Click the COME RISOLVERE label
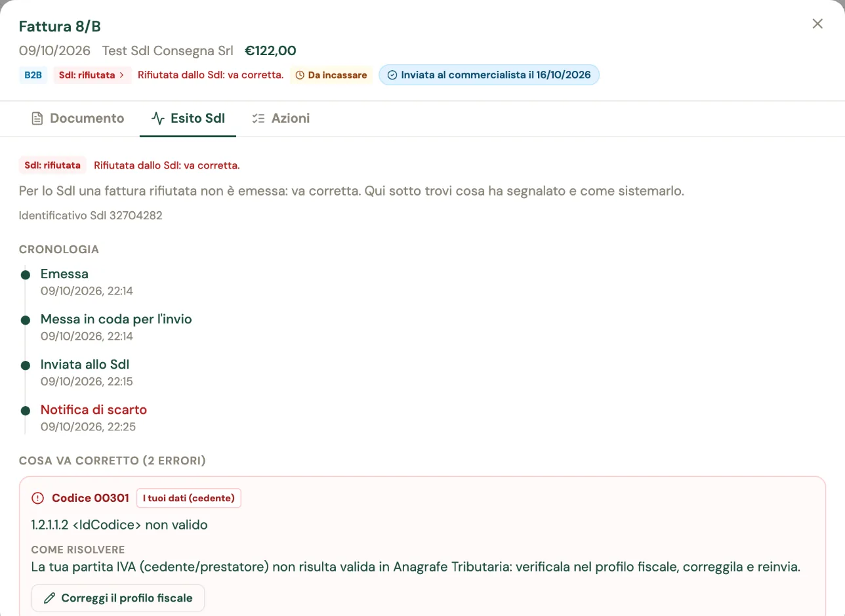The image size is (845, 616). click(x=78, y=550)
